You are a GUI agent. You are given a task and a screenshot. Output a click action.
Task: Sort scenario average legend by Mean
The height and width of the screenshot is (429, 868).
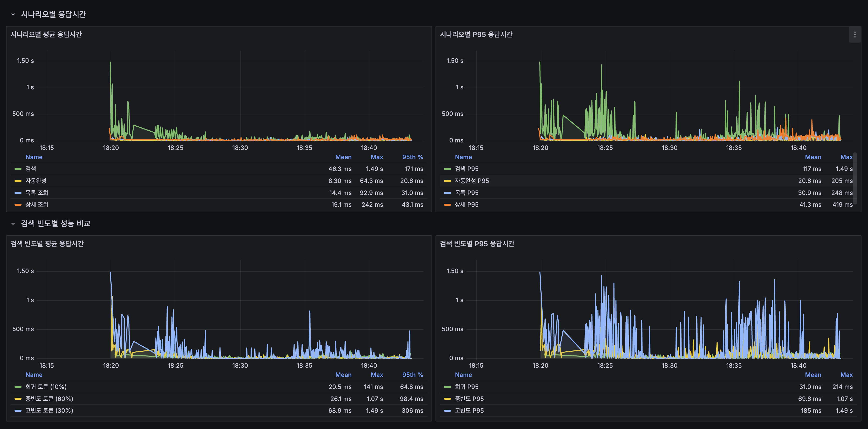[x=343, y=157]
